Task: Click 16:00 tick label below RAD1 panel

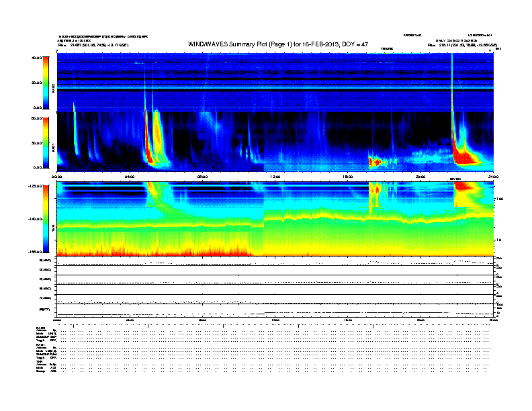Action: (347, 177)
